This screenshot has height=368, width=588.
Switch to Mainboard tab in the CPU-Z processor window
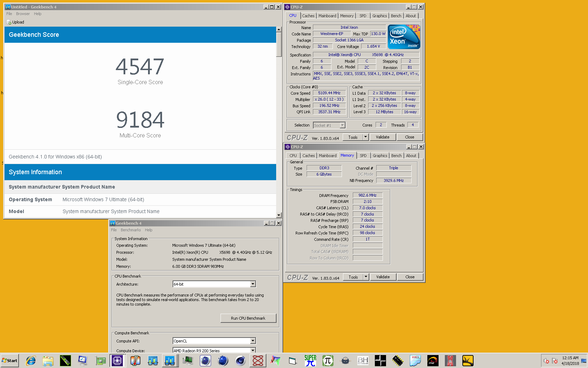click(x=327, y=16)
